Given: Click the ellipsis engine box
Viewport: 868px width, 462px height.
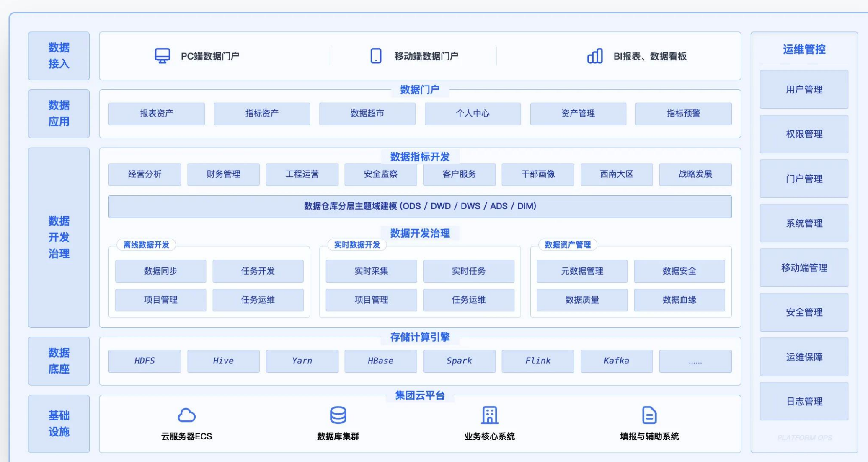Looking at the screenshot, I should click(x=695, y=361).
